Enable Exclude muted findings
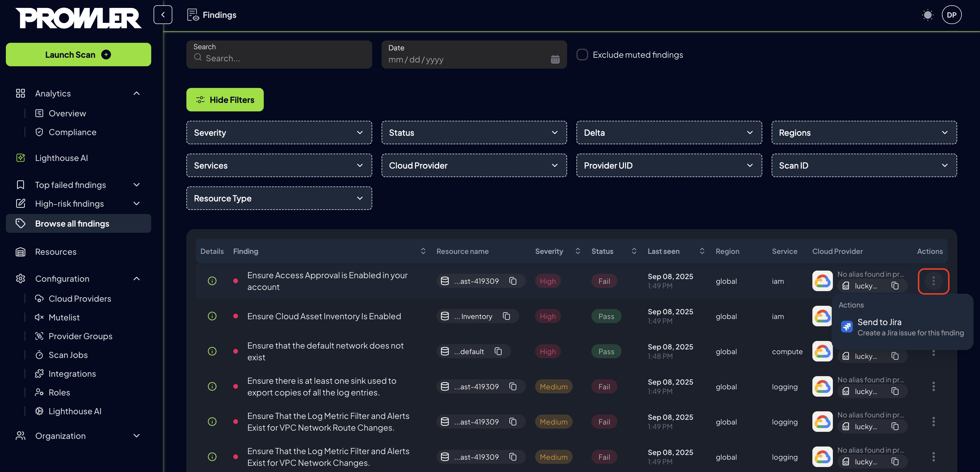This screenshot has width=980, height=472. 582,55
